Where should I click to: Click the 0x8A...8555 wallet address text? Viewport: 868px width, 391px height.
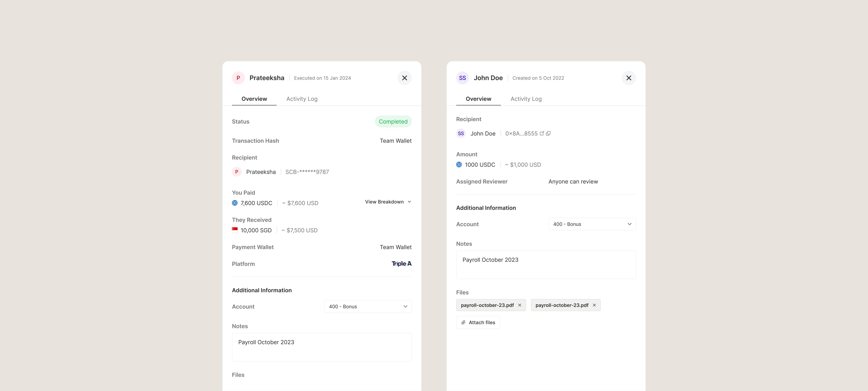point(521,134)
